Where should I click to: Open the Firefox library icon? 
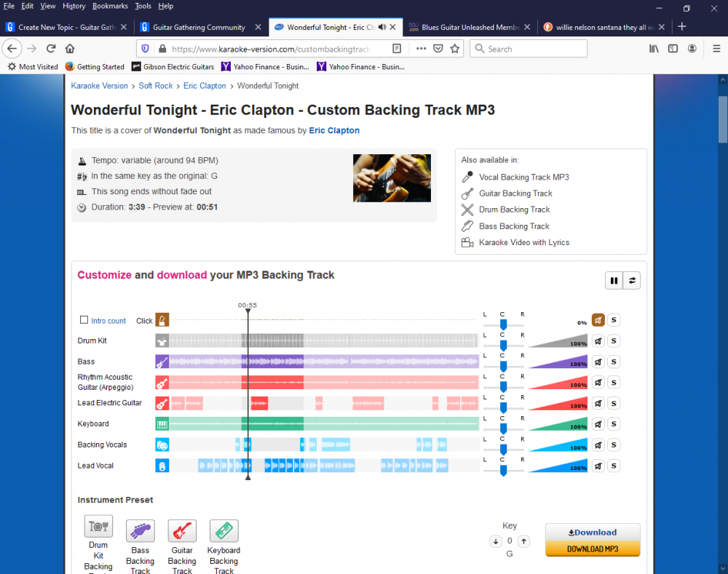click(654, 49)
